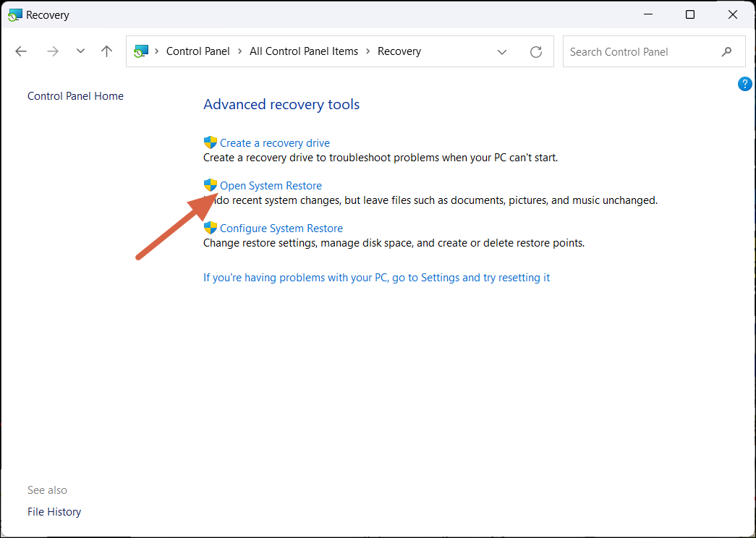The image size is (756, 538).
Task: Refresh the current Control Panel page
Action: point(535,51)
